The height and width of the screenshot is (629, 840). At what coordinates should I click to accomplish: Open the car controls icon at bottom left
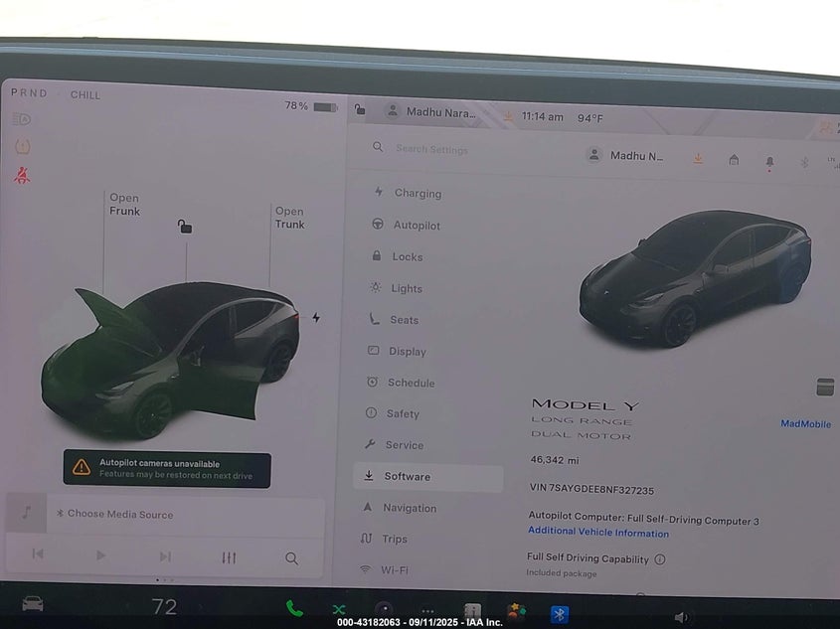(x=33, y=604)
